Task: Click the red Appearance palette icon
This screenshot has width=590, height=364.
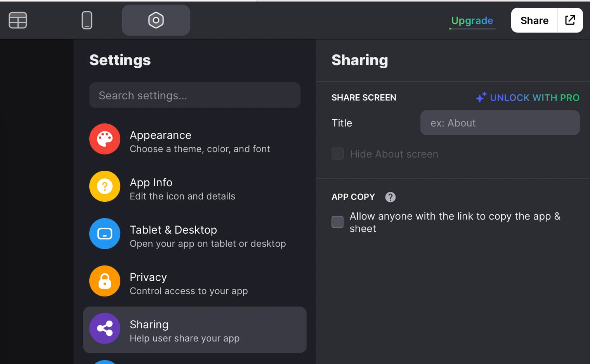Action: pos(105,139)
